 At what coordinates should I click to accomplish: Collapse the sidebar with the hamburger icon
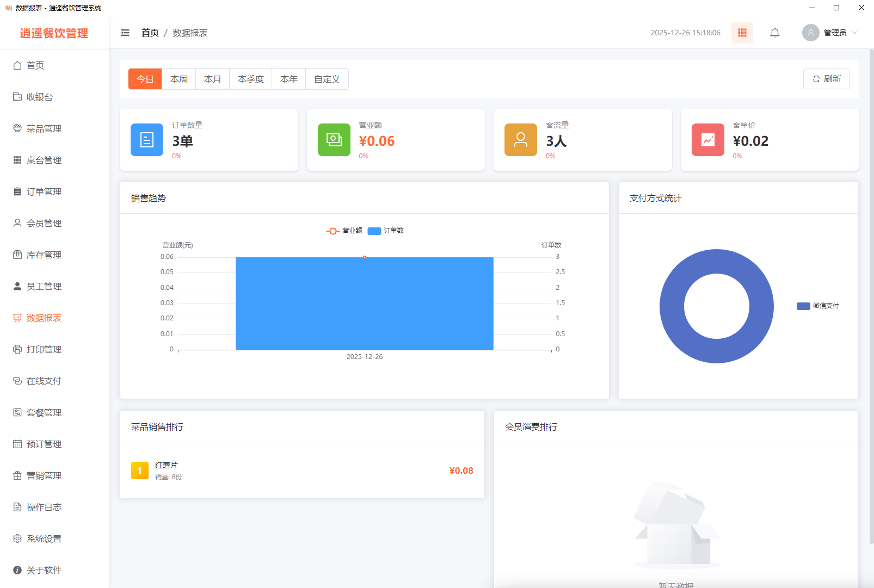tap(125, 33)
